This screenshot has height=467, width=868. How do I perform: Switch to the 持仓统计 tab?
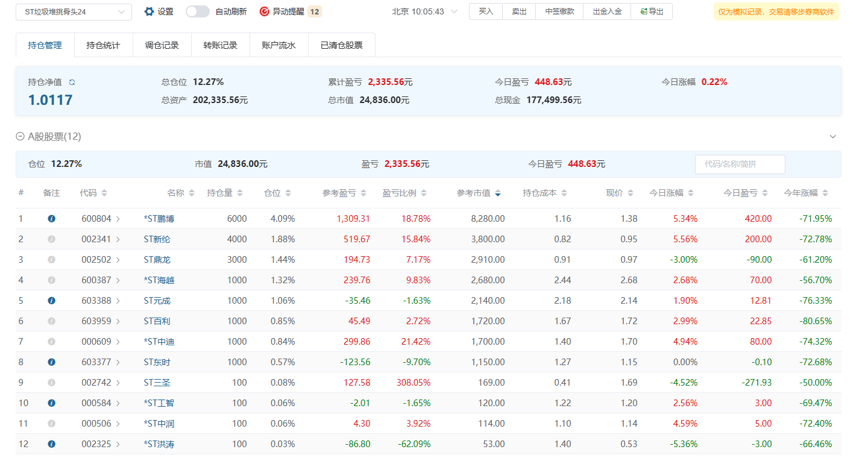pos(103,45)
